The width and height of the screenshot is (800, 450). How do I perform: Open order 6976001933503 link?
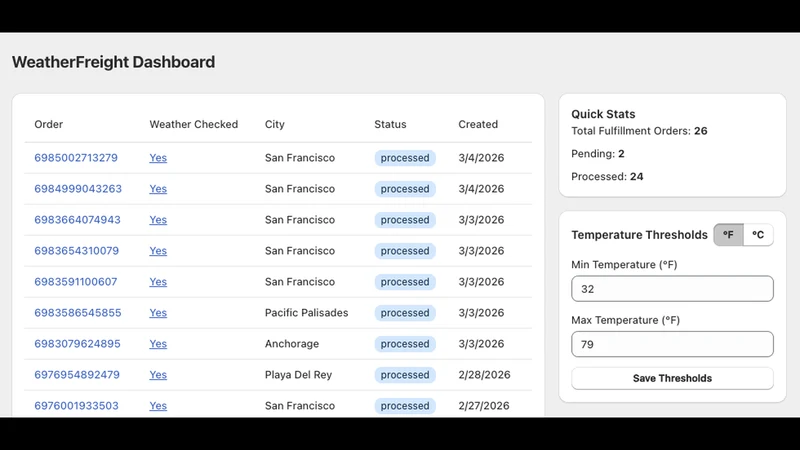(77, 406)
